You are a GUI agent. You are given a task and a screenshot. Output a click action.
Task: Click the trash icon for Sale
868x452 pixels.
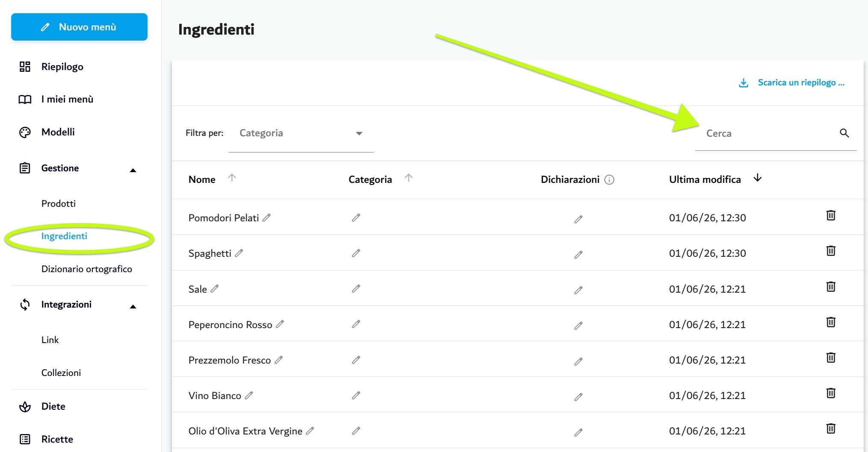point(830,287)
